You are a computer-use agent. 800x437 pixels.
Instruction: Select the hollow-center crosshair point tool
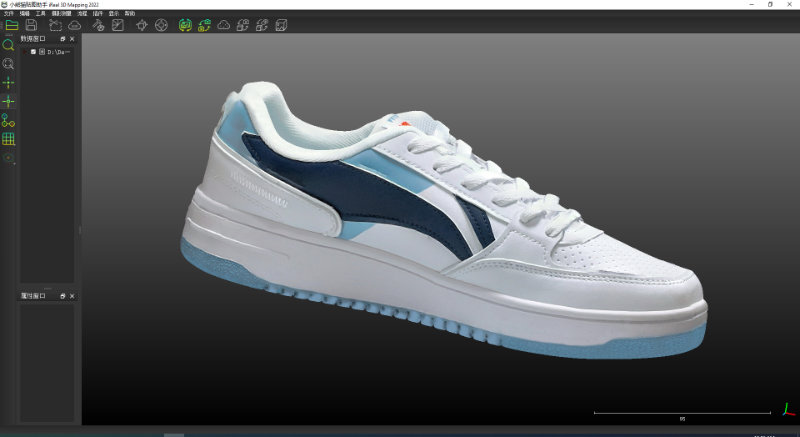8,101
